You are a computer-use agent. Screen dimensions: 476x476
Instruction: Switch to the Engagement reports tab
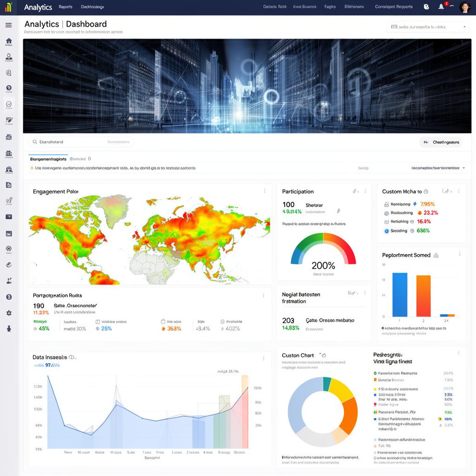48,158
